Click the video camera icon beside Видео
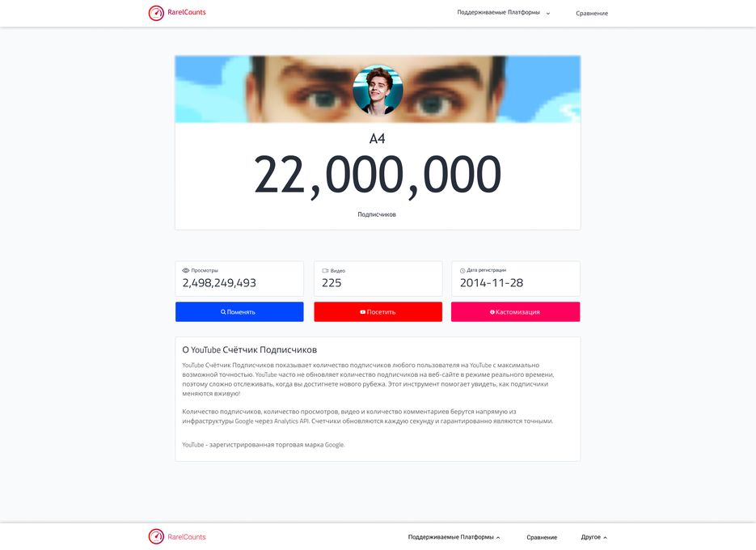 pyautogui.click(x=325, y=271)
